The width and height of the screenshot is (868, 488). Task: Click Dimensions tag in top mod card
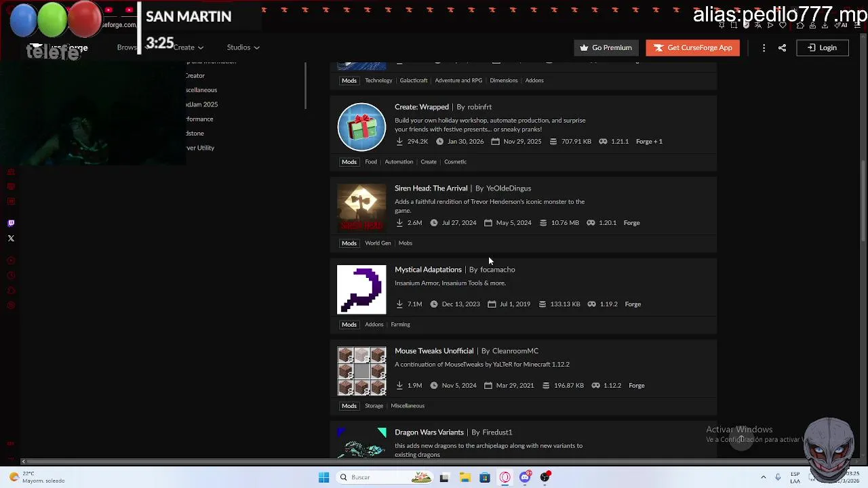click(503, 81)
